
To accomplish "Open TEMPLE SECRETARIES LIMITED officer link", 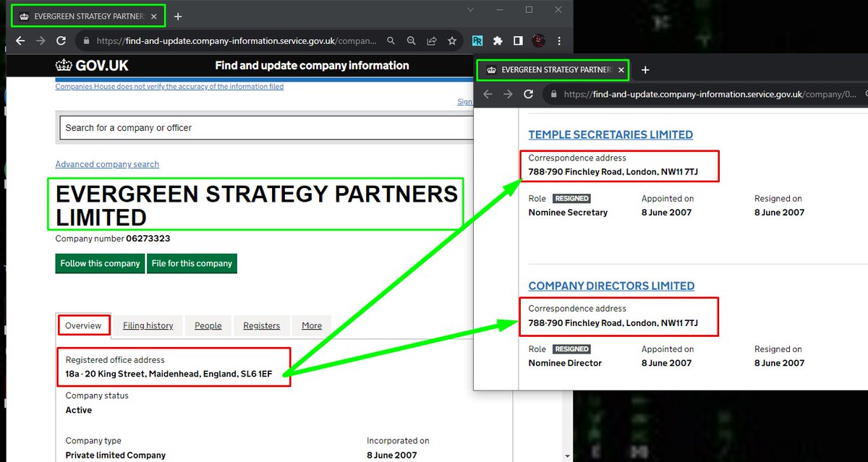I will [610, 134].
